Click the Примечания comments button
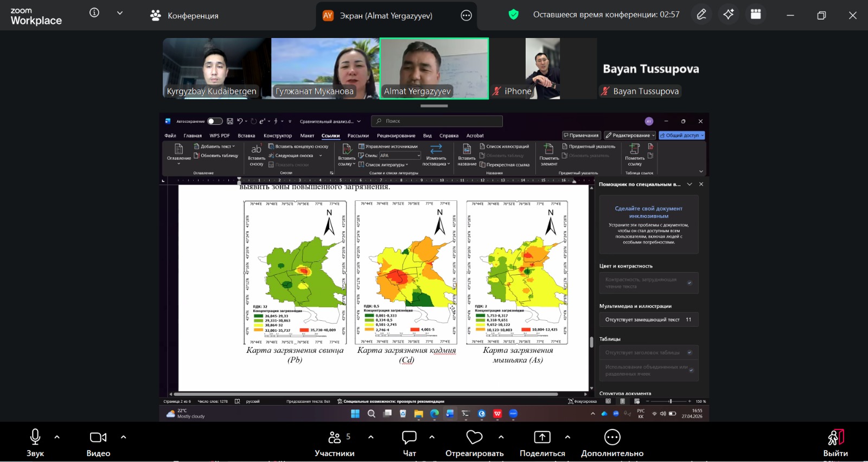Image resolution: width=868 pixels, height=462 pixels. click(581, 136)
